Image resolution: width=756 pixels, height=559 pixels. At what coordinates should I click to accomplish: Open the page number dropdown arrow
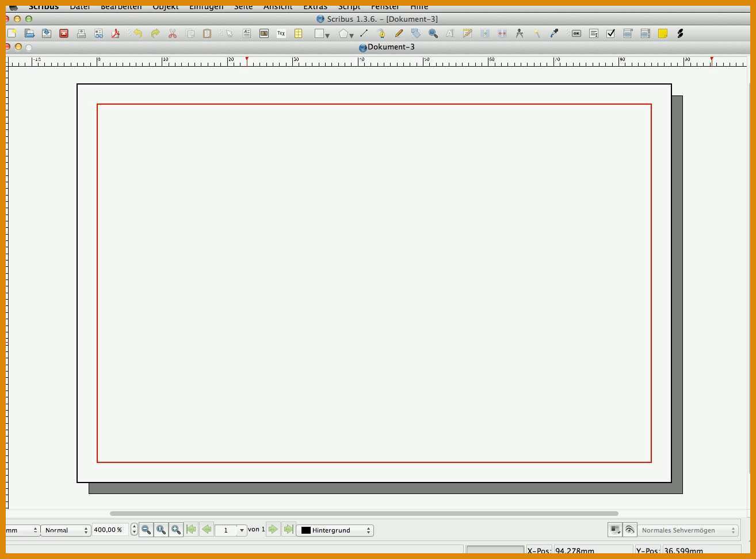point(242,530)
